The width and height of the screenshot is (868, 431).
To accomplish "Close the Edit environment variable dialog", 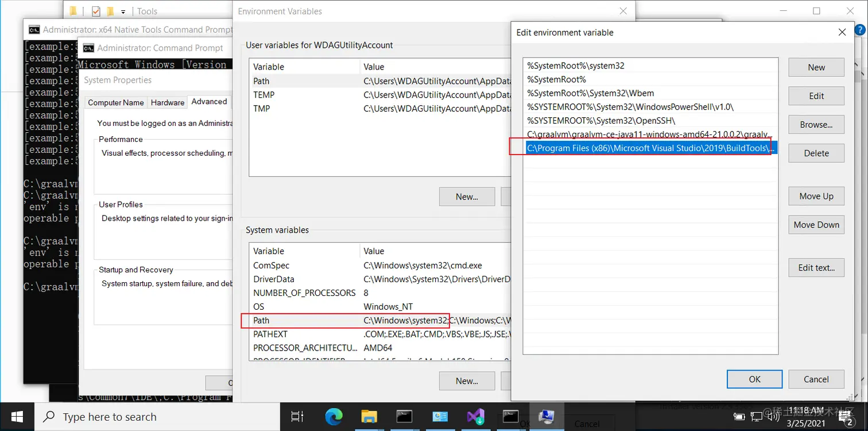I will pyautogui.click(x=842, y=32).
